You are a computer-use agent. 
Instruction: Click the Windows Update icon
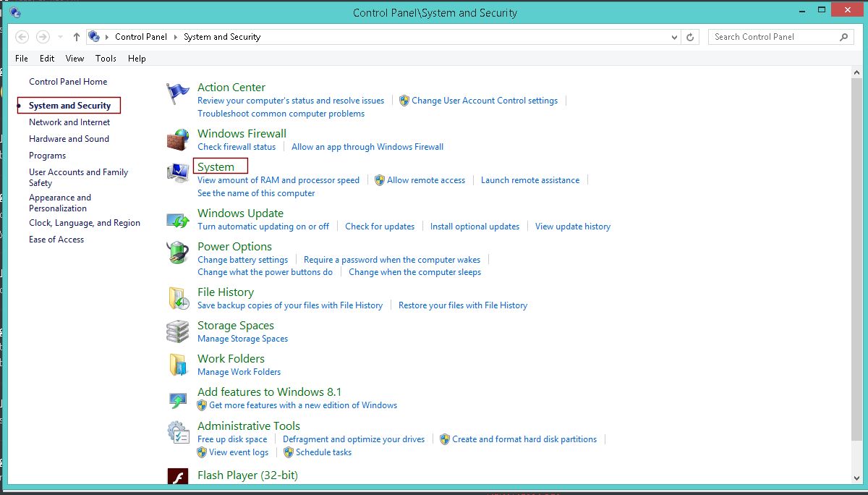click(x=177, y=219)
